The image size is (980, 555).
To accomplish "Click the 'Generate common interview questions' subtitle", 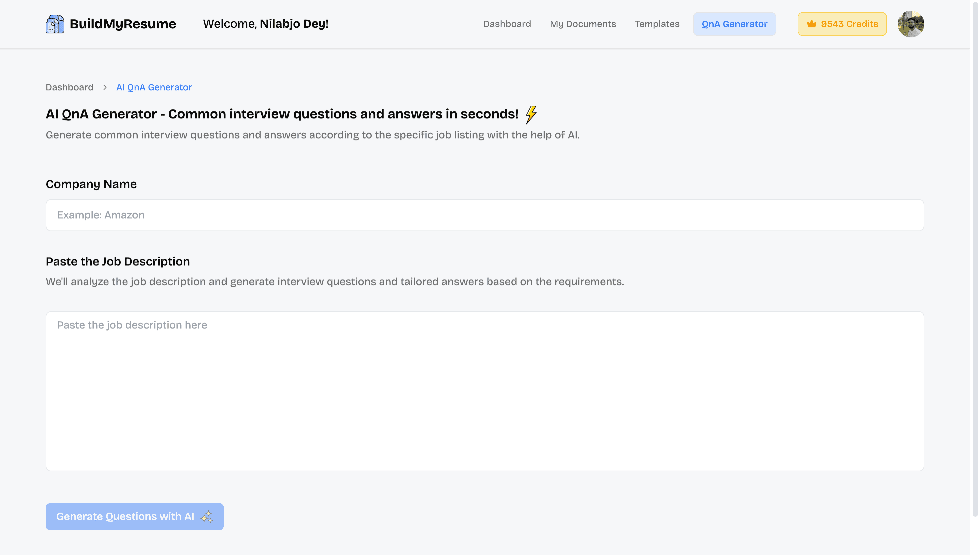I will click(312, 135).
